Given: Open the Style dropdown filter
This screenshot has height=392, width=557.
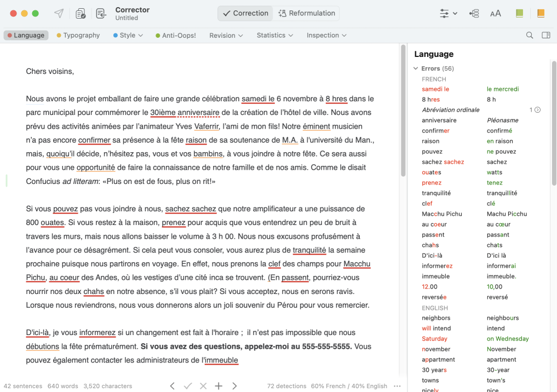Looking at the screenshot, I should click(128, 35).
